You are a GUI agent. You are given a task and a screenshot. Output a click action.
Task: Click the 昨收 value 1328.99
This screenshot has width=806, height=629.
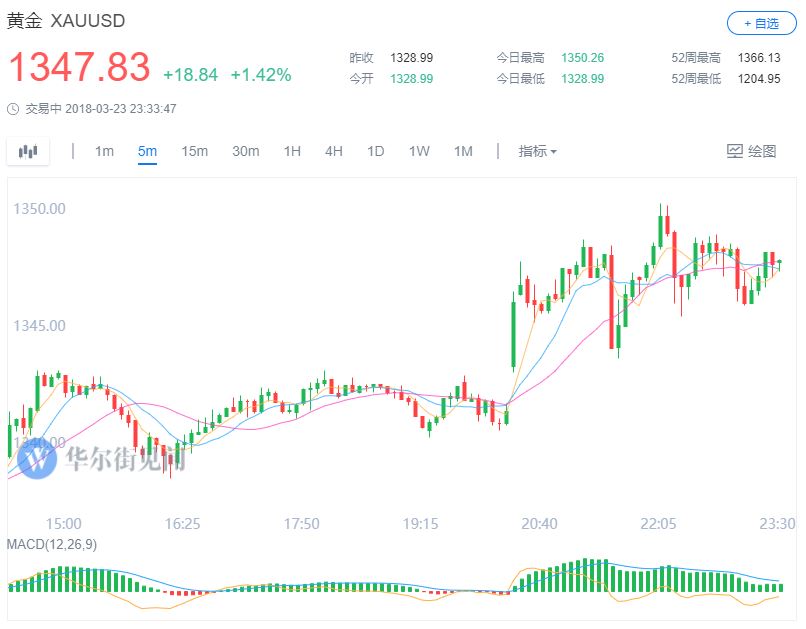tap(411, 58)
